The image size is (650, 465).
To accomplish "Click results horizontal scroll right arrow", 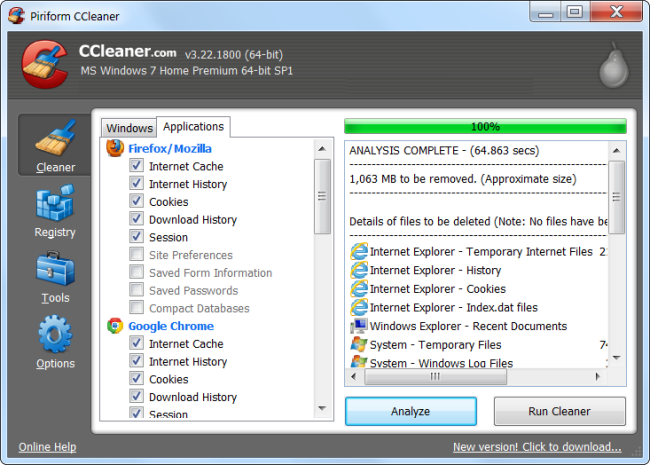I will point(598,377).
